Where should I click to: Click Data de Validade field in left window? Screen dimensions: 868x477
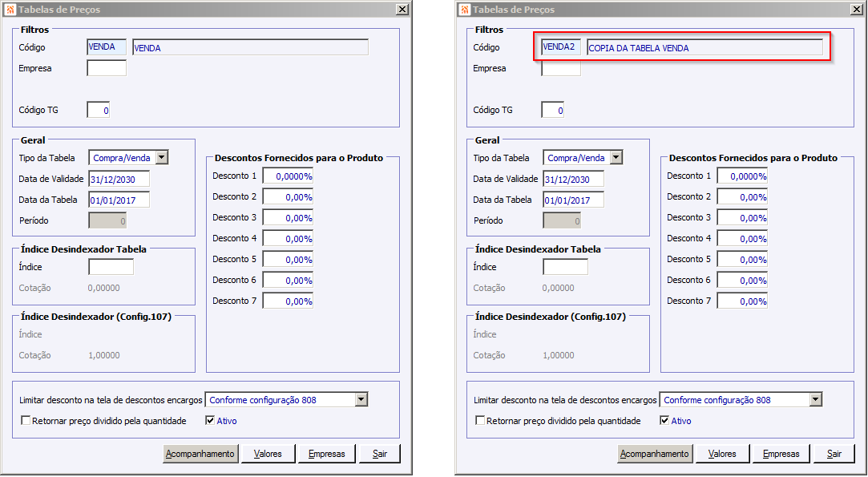point(119,179)
